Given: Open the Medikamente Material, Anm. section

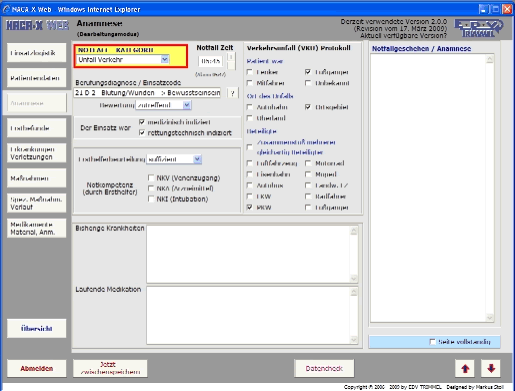Looking at the screenshot, I should pyautogui.click(x=37, y=228).
